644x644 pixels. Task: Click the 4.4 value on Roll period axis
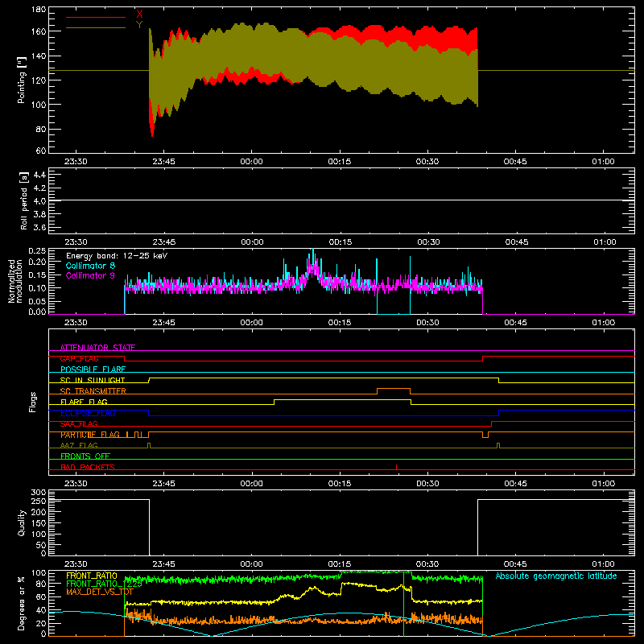click(x=39, y=175)
